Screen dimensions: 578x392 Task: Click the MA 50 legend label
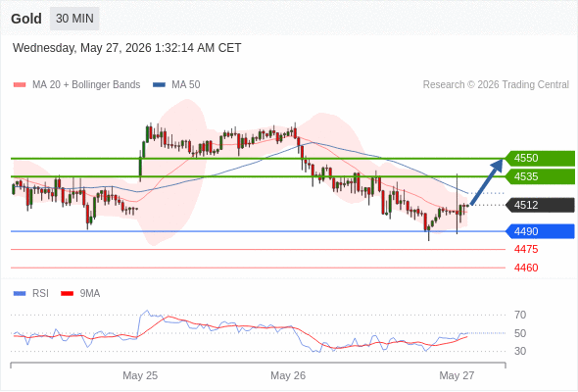pos(186,85)
